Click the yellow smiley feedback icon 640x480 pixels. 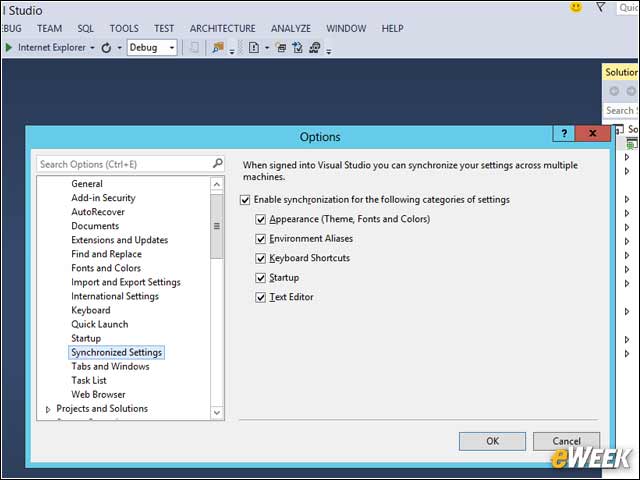point(576,7)
